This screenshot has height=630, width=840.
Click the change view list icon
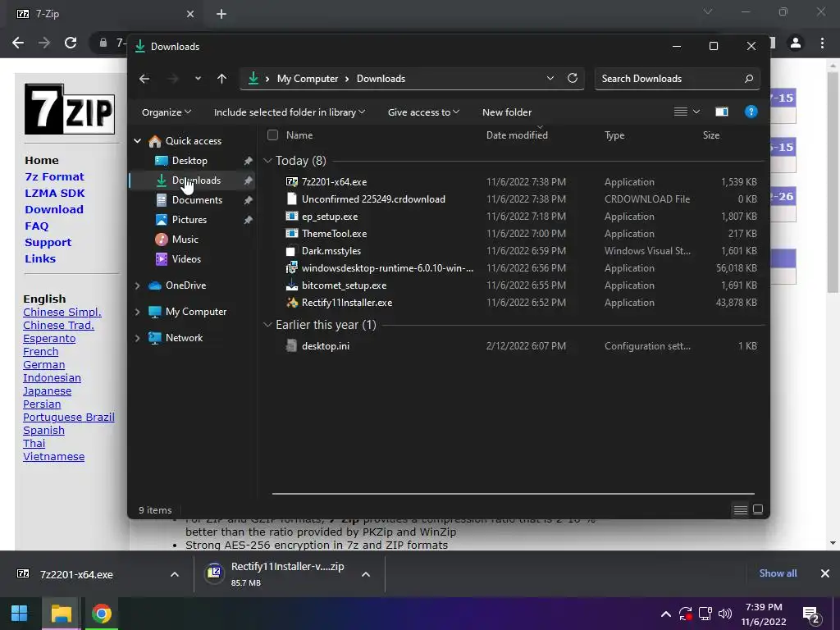coord(680,112)
